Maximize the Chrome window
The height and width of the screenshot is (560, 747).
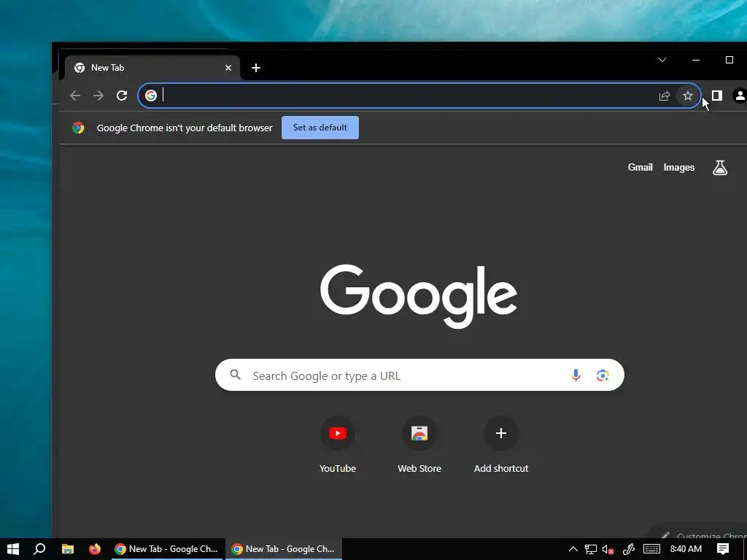pyautogui.click(x=729, y=60)
